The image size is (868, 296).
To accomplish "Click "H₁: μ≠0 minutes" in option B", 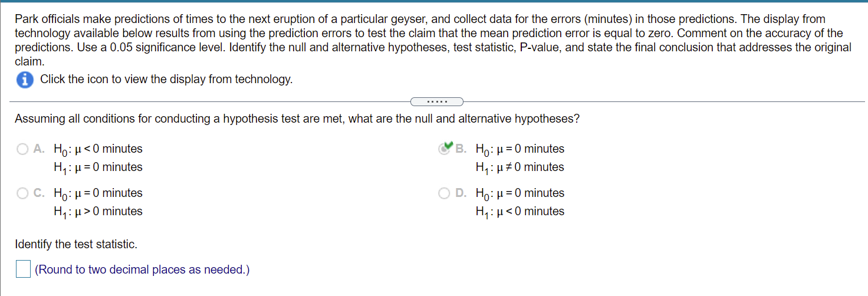I will click(520, 167).
